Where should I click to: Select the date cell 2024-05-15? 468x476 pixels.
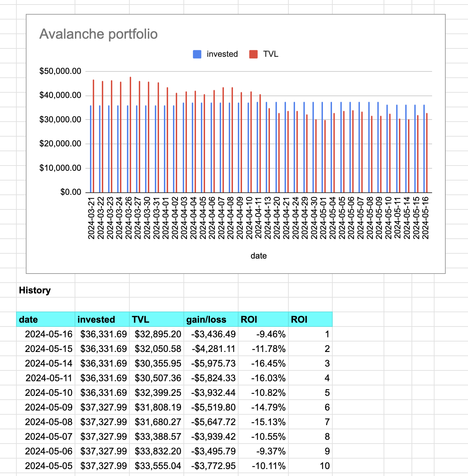(x=46, y=349)
